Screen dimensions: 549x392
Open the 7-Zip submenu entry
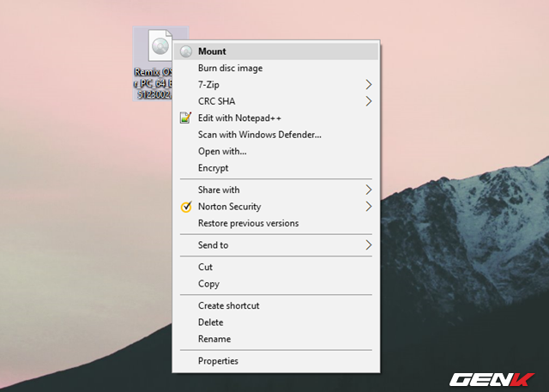click(x=276, y=85)
